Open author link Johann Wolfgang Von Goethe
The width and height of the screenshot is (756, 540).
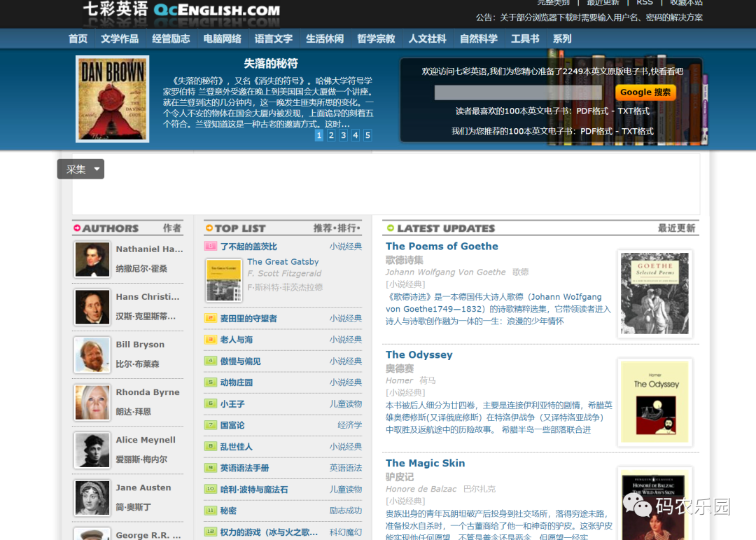coord(445,272)
